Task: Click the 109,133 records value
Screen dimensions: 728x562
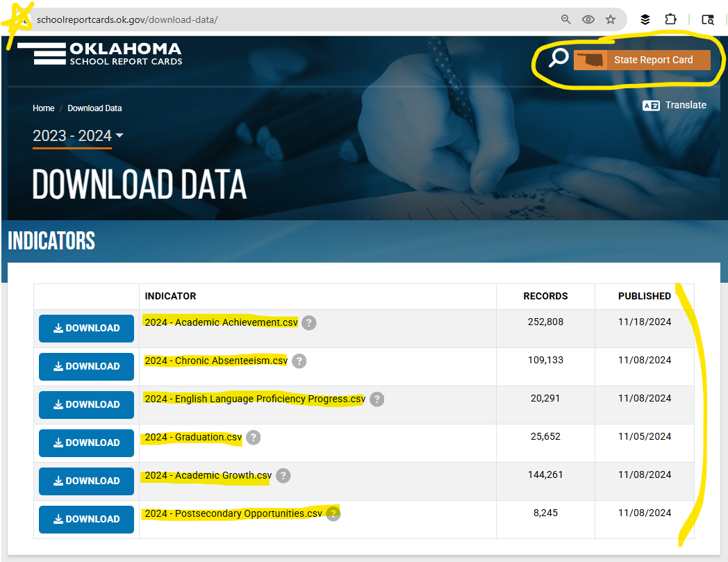Action: (x=545, y=360)
